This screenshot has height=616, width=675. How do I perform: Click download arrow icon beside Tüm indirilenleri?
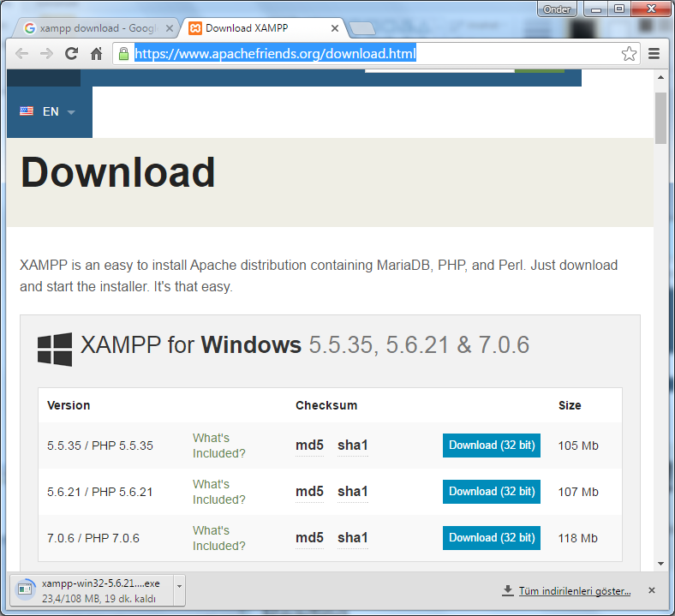(508, 590)
